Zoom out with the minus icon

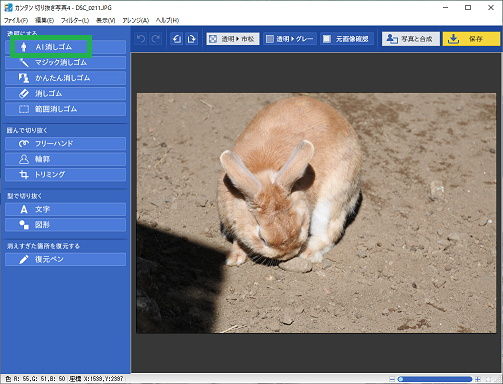pyautogui.click(x=392, y=379)
